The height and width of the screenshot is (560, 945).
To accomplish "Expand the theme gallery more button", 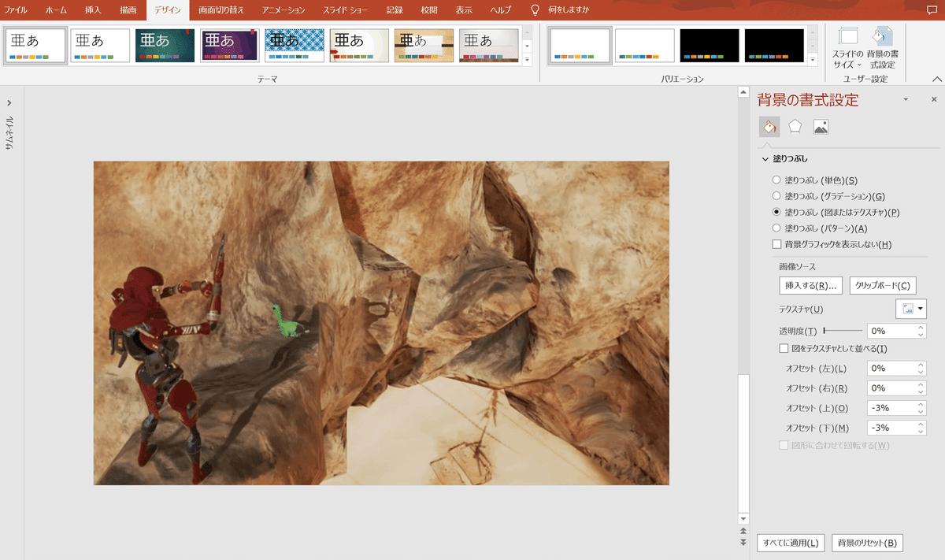I will click(527, 60).
